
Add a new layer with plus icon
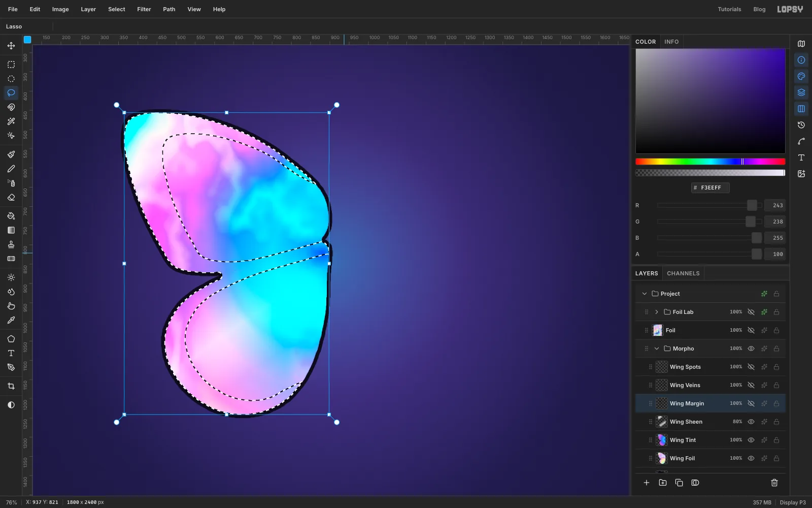click(647, 483)
